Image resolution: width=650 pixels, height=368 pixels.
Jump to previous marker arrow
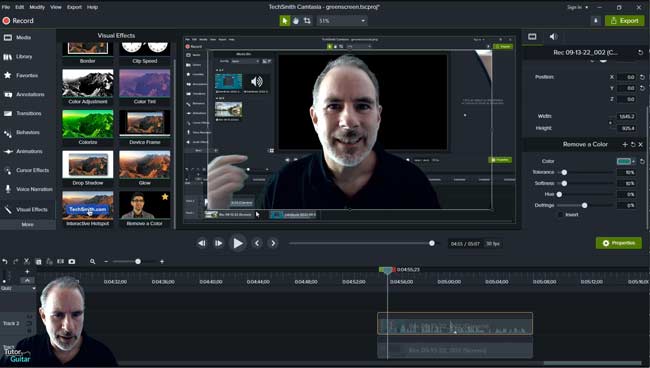click(257, 243)
